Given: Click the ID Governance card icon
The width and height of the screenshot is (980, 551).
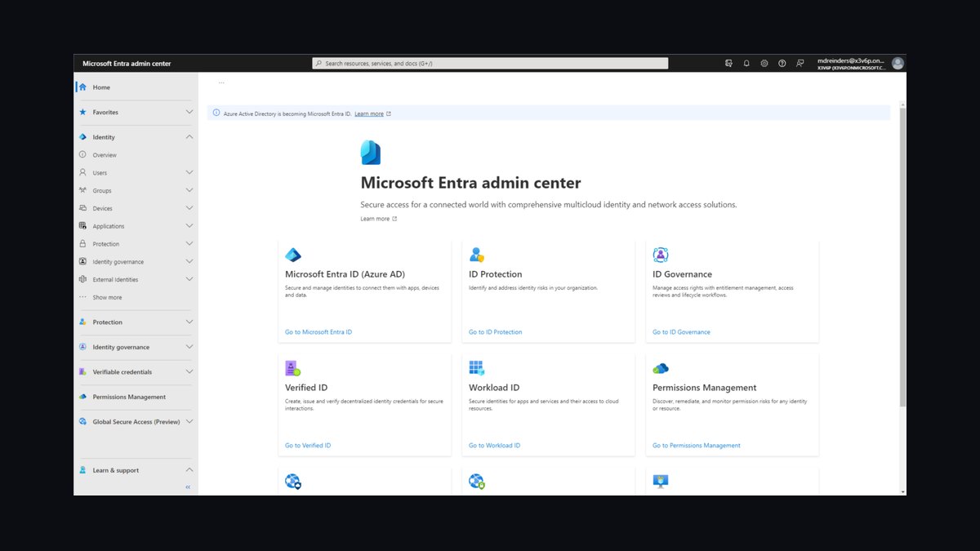Looking at the screenshot, I should (661, 255).
